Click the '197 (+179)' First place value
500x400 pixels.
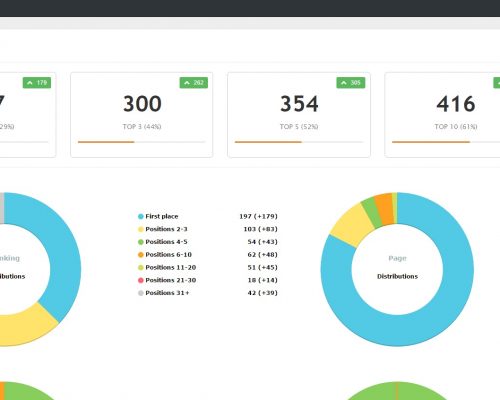coord(258,216)
